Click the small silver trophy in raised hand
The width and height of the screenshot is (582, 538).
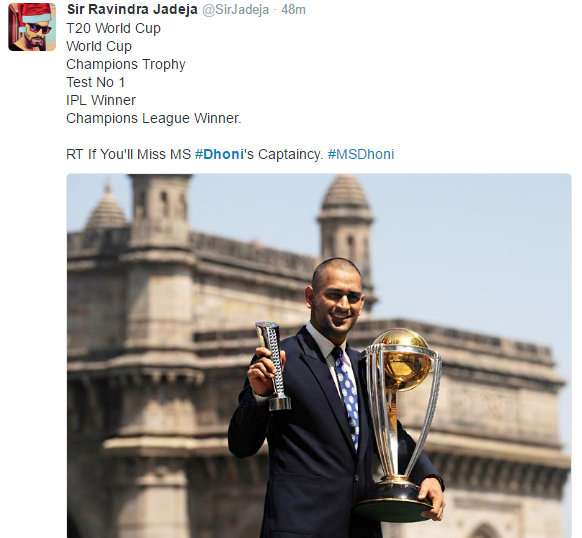click(274, 366)
